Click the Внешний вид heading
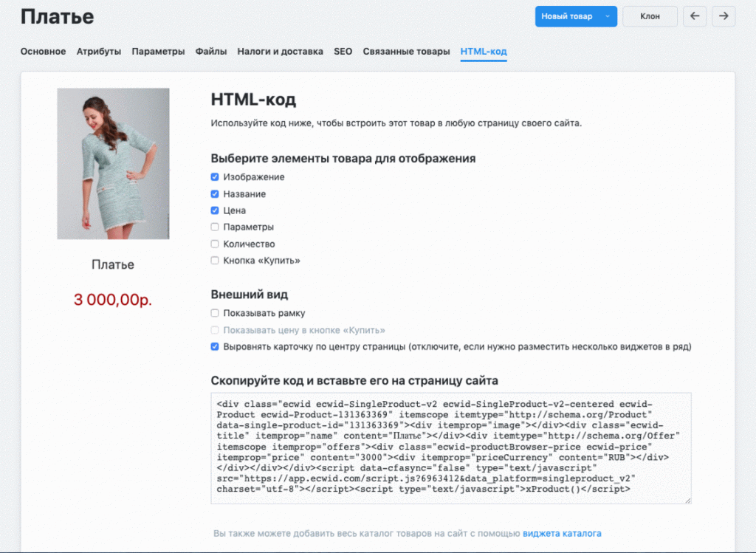Image resolution: width=756 pixels, height=553 pixels. pyautogui.click(x=250, y=294)
